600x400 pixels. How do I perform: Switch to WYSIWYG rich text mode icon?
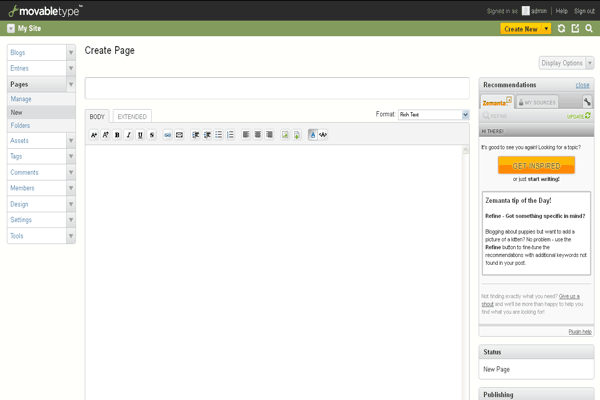pyautogui.click(x=313, y=135)
